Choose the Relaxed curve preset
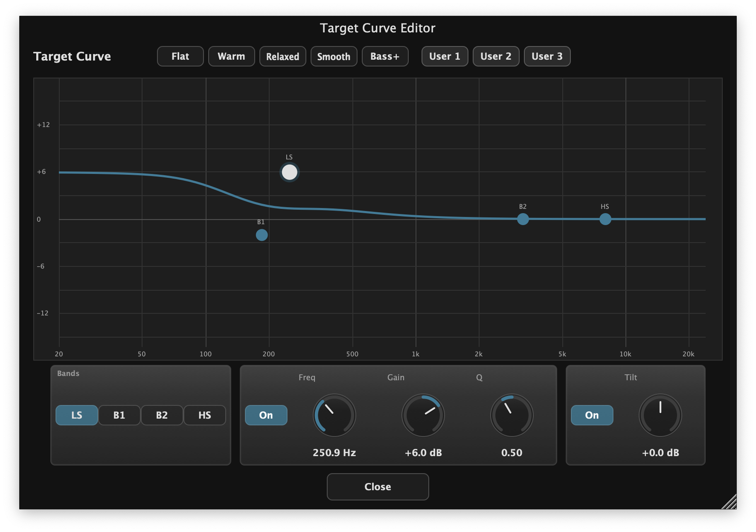The image size is (756, 532). (283, 56)
